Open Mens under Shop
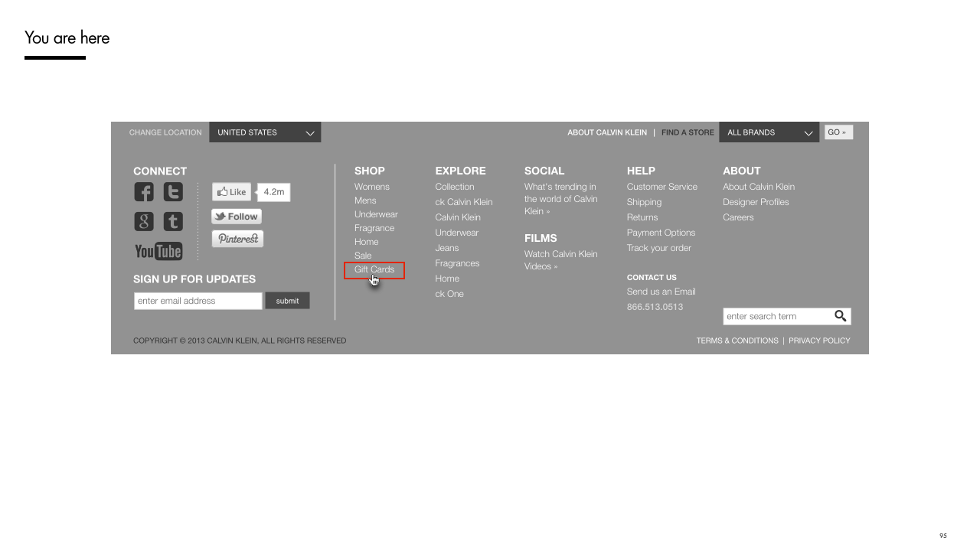980x551 pixels. [x=365, y=201]
